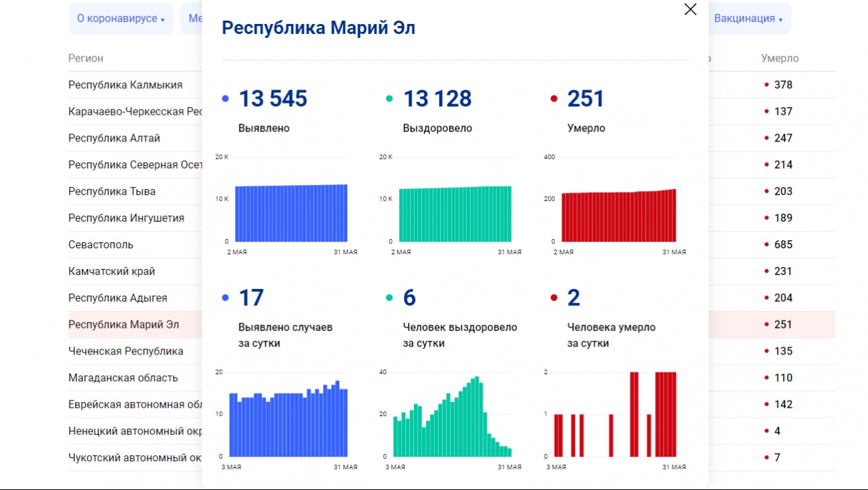The width and height of the screenshot is (868, 490).
Task: Click the blue dot beside 13 545
Action: 226,99
